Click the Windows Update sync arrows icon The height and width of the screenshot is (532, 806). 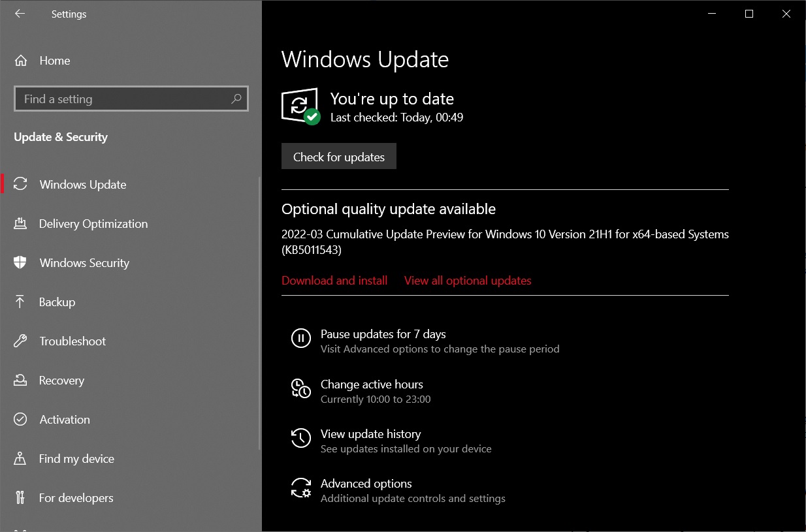click(x=22, y=184)
